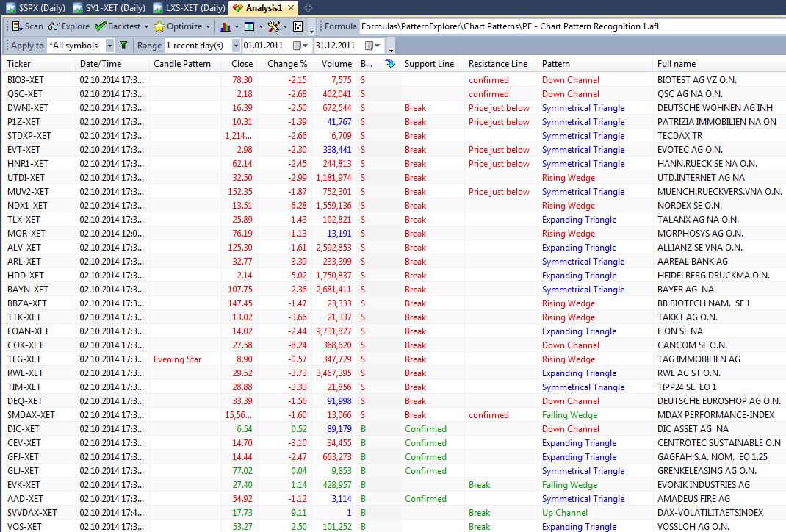Open the report bar-chart icon
The image size is (786, 532).
[226, 26]
